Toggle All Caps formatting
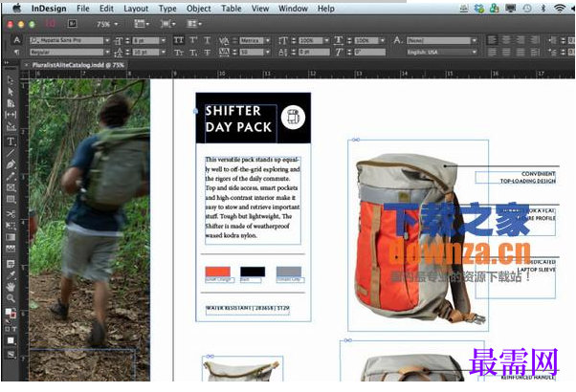The height and width of the screenshot is (392, 576). (179, 40)
